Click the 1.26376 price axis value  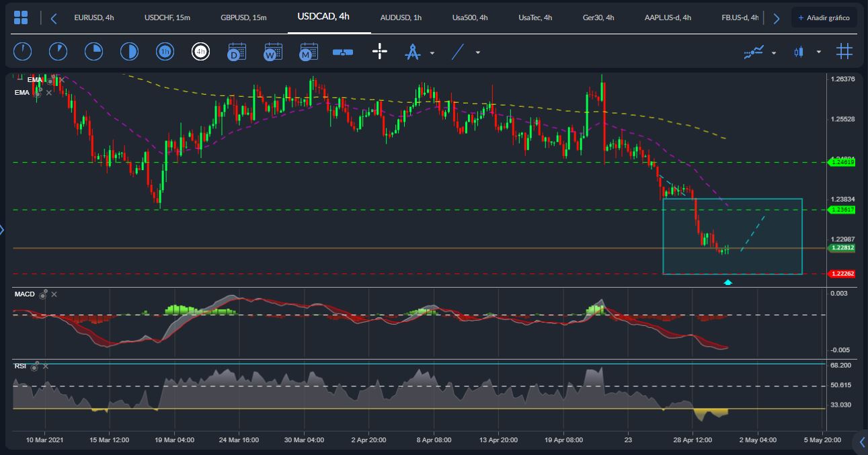pyautogui.click(x=842, y=79)
